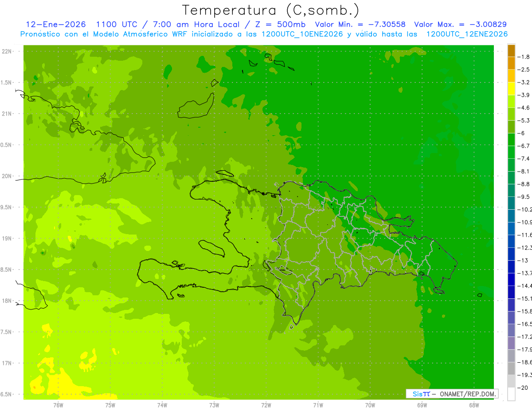
Task: Click the 'Valor Min. = -7.30558' value
Action: click(x=360, y=24)
